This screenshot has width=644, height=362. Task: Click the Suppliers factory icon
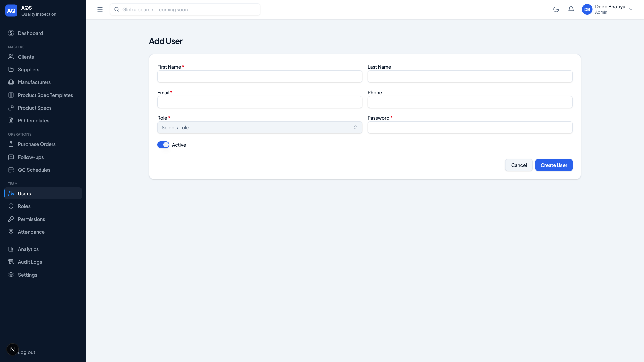pos(11,69)
